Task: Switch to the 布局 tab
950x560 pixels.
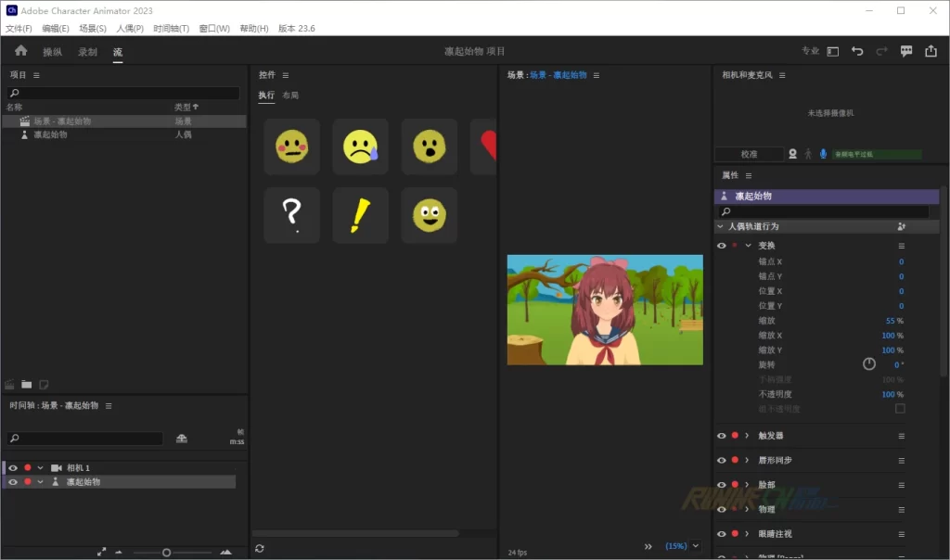Action: 290,95
